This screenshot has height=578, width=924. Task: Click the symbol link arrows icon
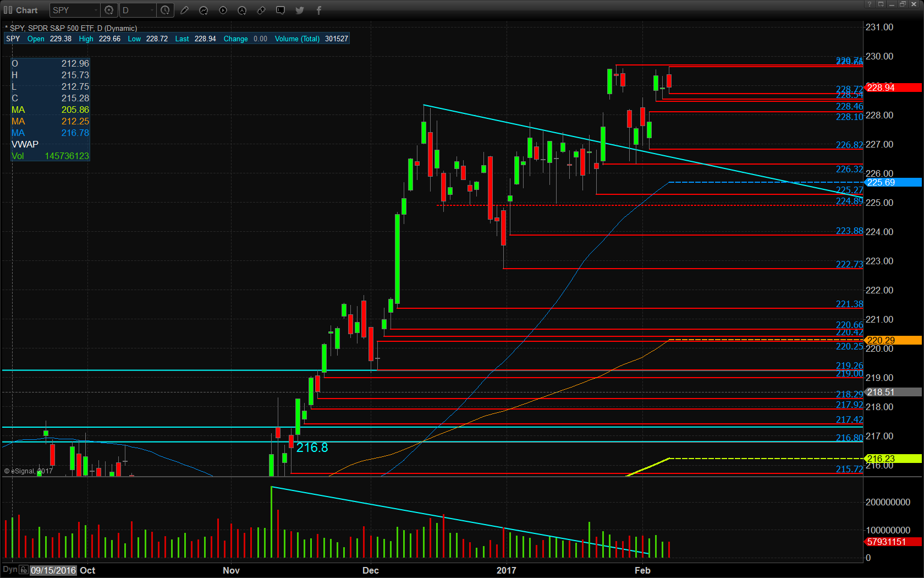point(261,10)
